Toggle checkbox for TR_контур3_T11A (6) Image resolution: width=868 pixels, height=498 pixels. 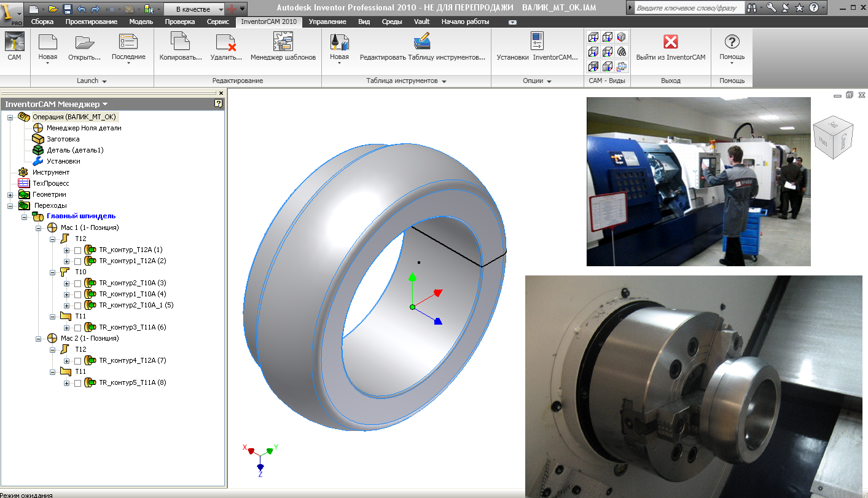(x=77, y=328)
